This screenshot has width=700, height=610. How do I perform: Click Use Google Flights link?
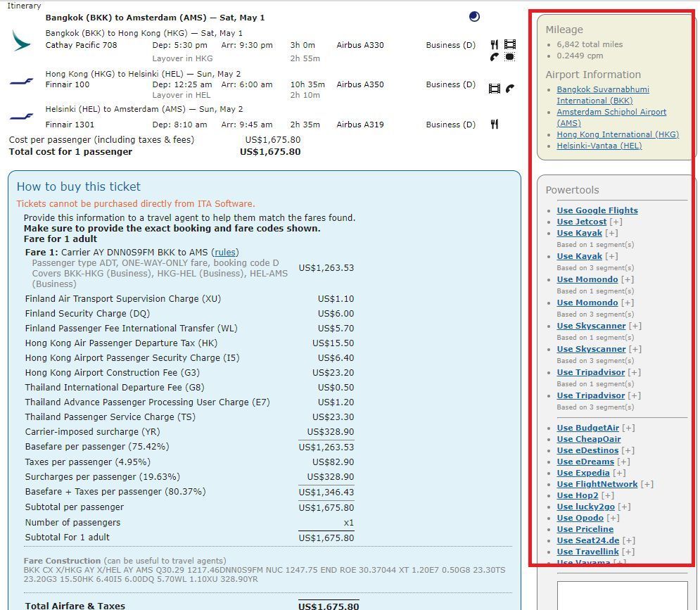click(x=597, y=210)
